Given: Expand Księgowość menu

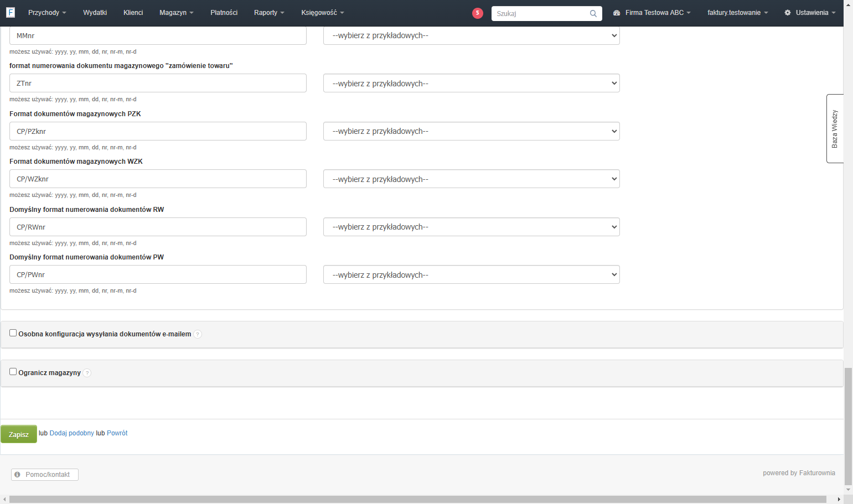Looking at the screenshot, I should 323,13.
